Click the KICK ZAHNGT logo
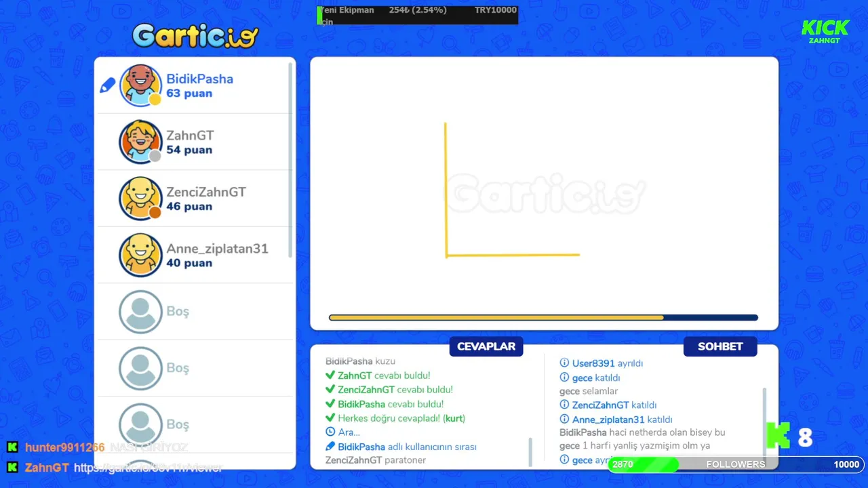This screenshot has width=868, height=488. pos(825,31)
